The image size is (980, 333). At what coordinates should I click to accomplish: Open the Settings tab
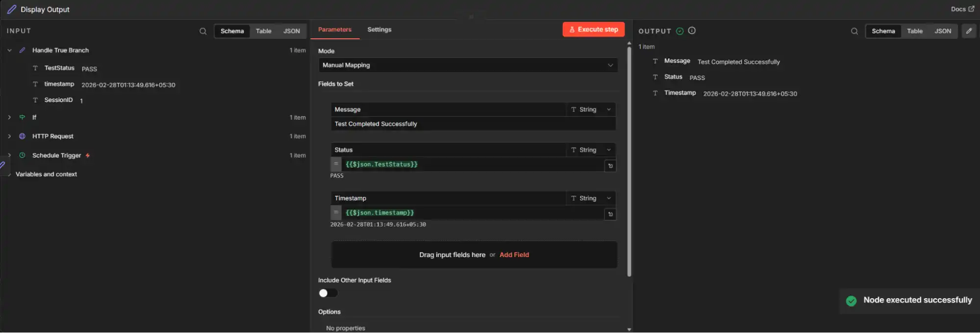pos(379,29)
